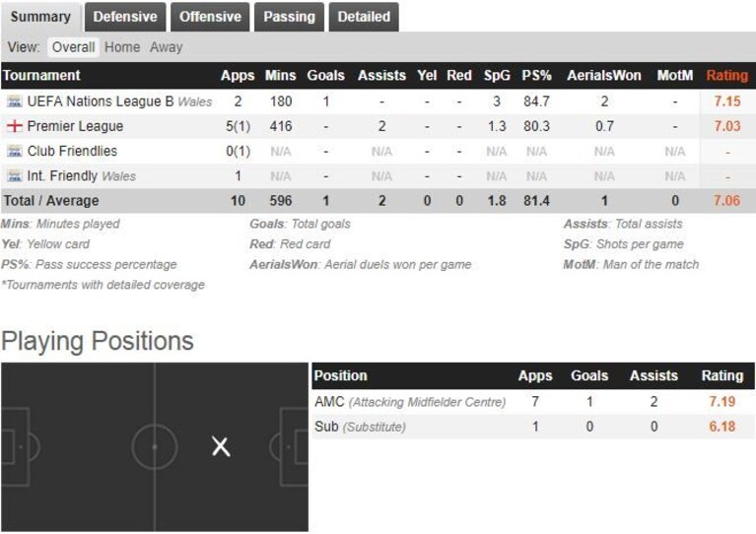Sort table by Goals column header
Image resolution: width=756 pixels, height=534 pixels.
326,76
